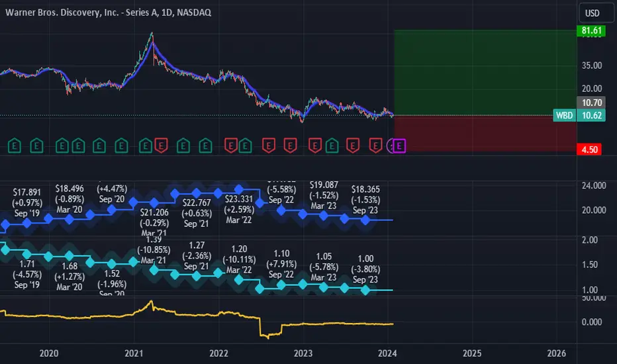Click the $23.331 Mar '22 data label
Image resolution: width=617 pixels, height=364 pixels.
click(239, 209)
